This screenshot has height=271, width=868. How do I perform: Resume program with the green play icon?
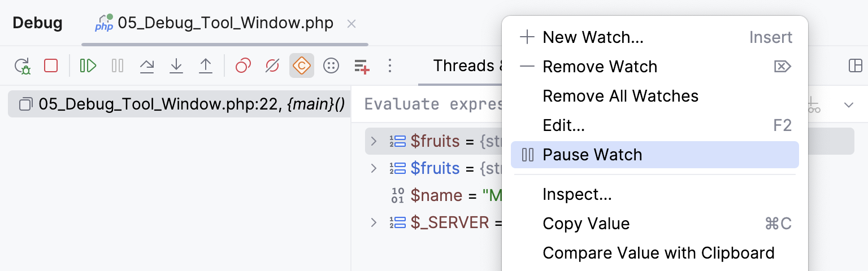click(88, 66)
